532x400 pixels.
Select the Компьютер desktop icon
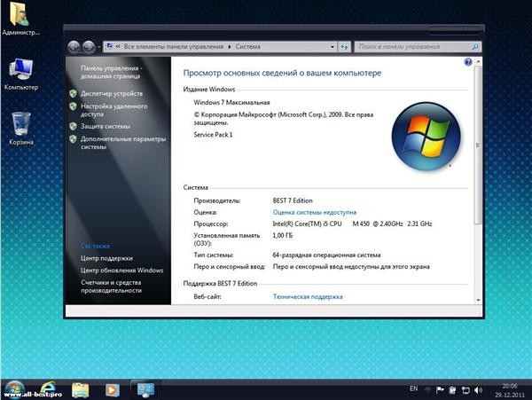pyautogui.click(x=20, y=75)
